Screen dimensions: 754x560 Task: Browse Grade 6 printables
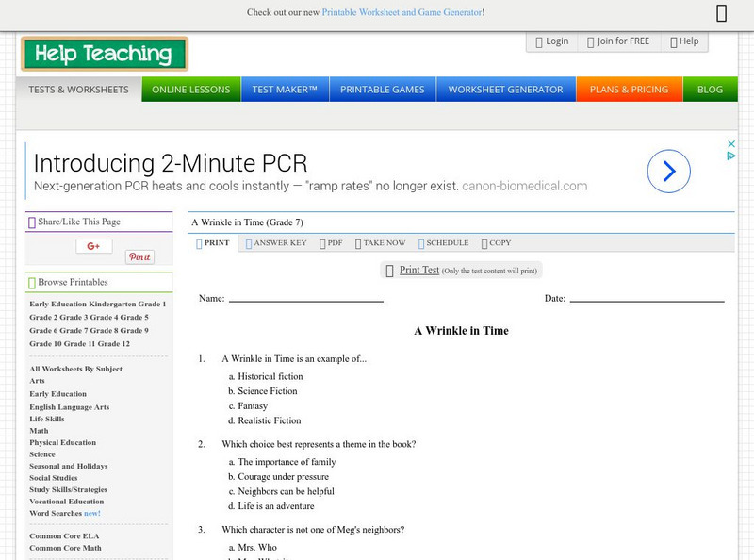(43, 331)
